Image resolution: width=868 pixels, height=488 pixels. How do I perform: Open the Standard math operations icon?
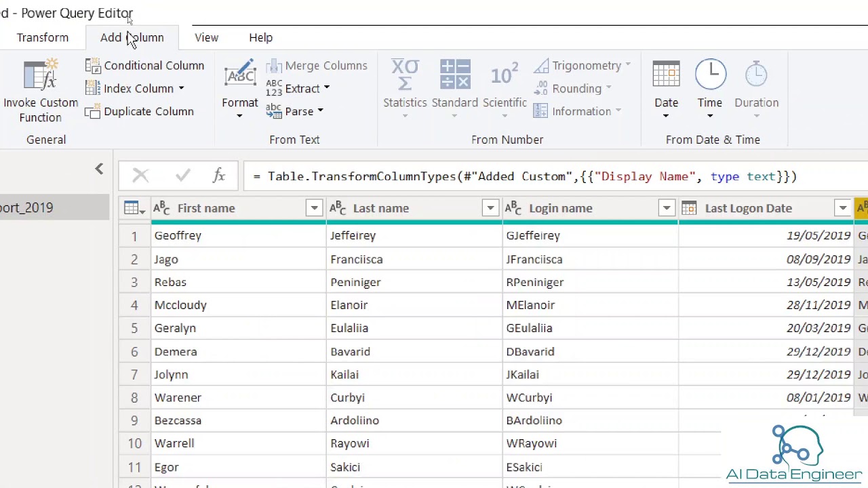(x=455, y=75)
